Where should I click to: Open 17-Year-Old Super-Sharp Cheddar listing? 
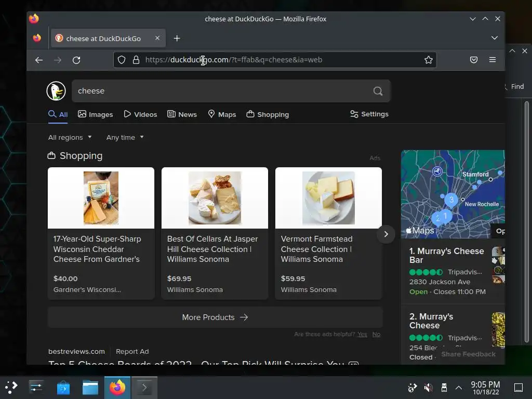(97, 249)
